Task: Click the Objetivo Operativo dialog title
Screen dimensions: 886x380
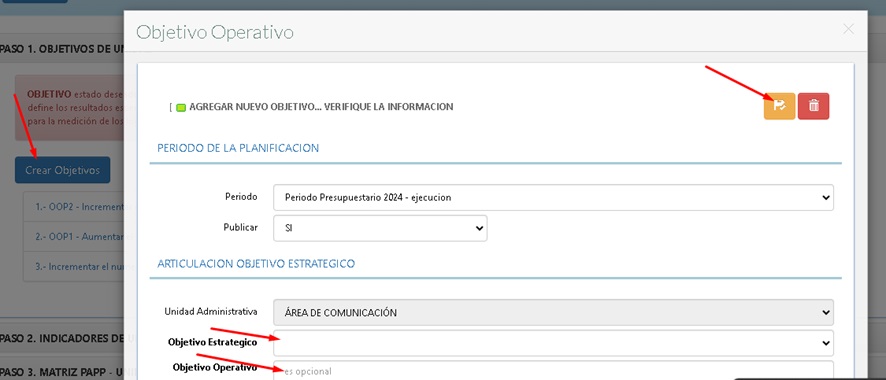Action: [x=215, y=32]
